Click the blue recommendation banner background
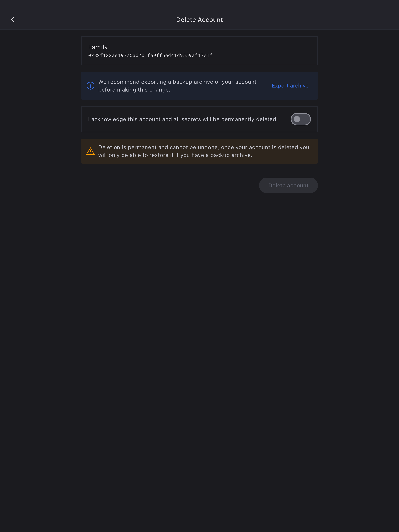This screenshot has width=399, height=532. click(199, 86)
